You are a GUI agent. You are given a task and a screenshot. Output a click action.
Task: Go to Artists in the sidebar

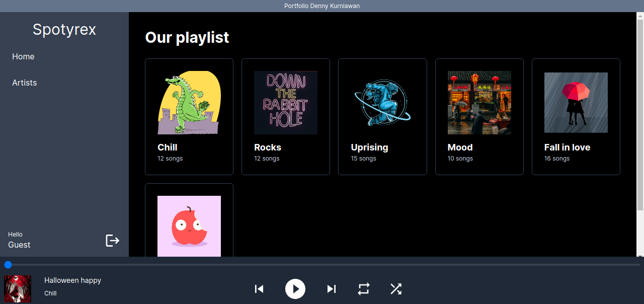(25, 83)
